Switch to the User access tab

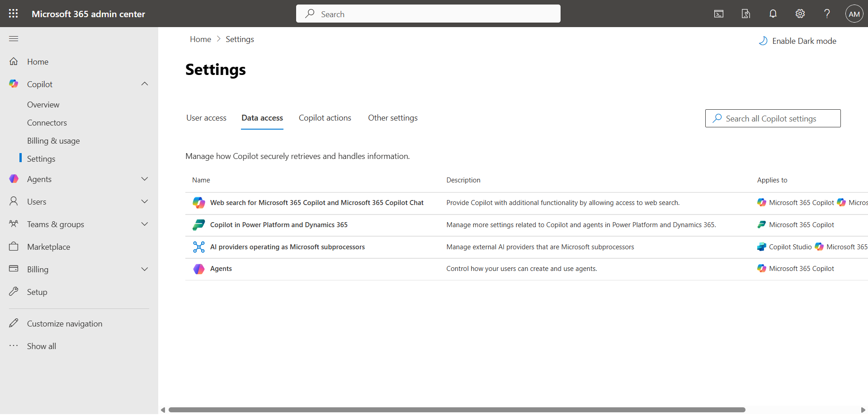click(x=206, y=118)
